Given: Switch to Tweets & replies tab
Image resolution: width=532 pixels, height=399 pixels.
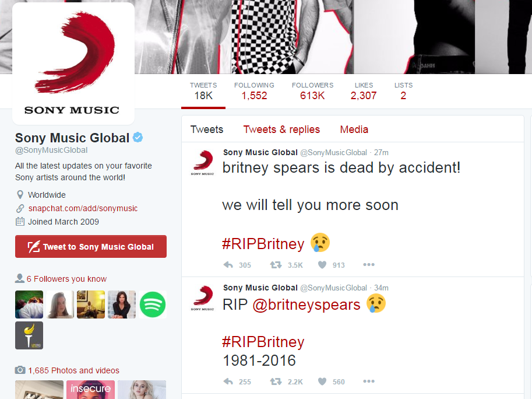Looking at the screenshot, I should coord(281,129).
